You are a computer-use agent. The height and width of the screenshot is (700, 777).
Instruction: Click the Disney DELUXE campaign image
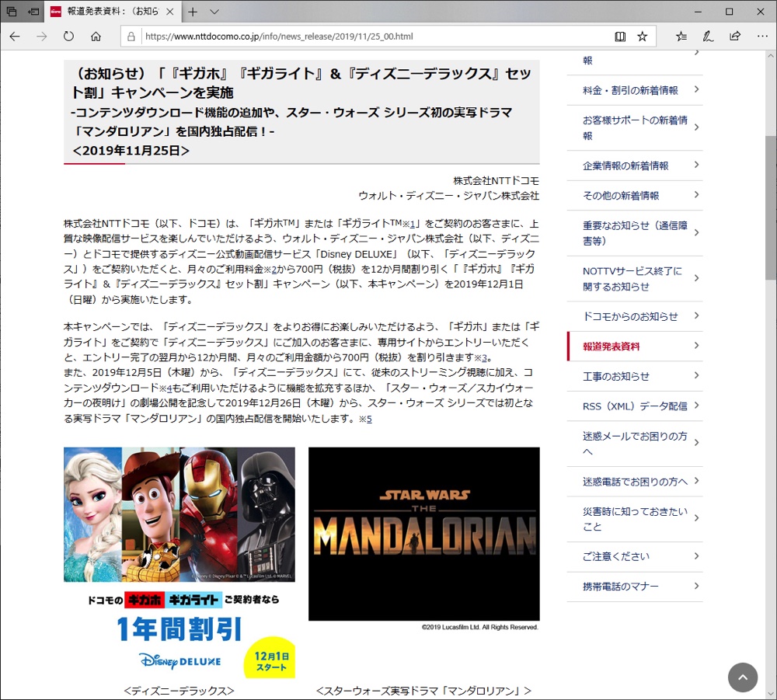click(179, 562)
